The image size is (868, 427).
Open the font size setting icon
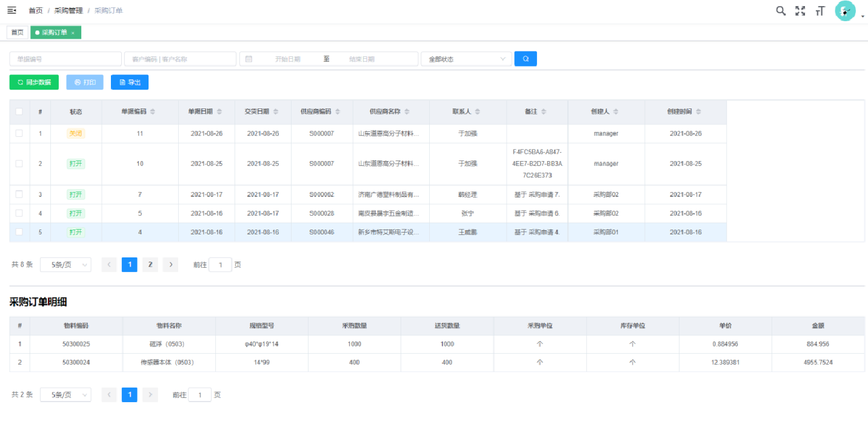coord(820,11)
